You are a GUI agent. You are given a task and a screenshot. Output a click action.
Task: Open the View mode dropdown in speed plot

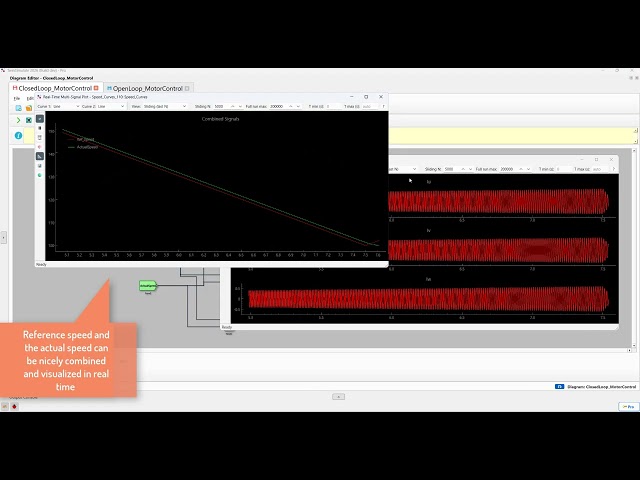[164, 106]
